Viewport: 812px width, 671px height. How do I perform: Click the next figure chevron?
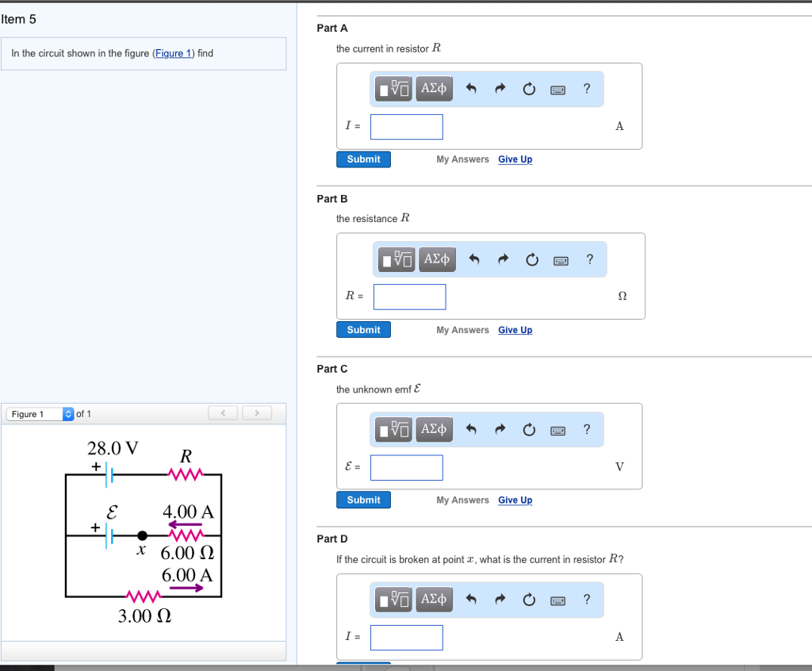(255, 412)
